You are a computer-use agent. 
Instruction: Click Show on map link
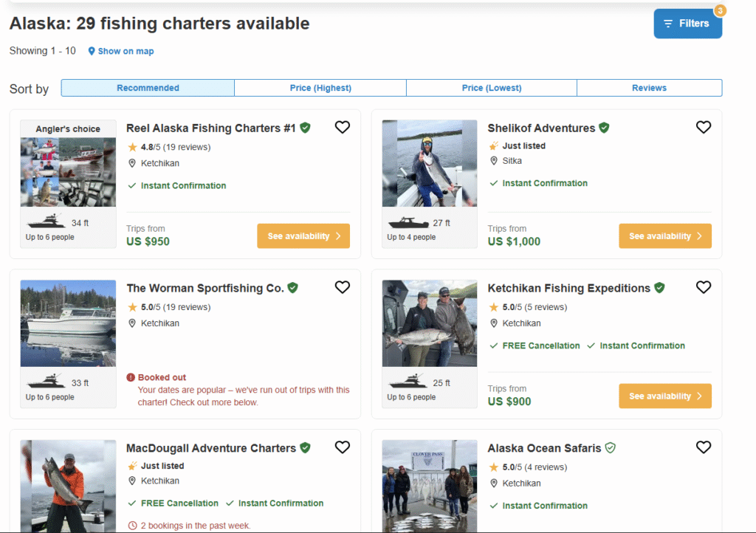[x=126, y=51]
